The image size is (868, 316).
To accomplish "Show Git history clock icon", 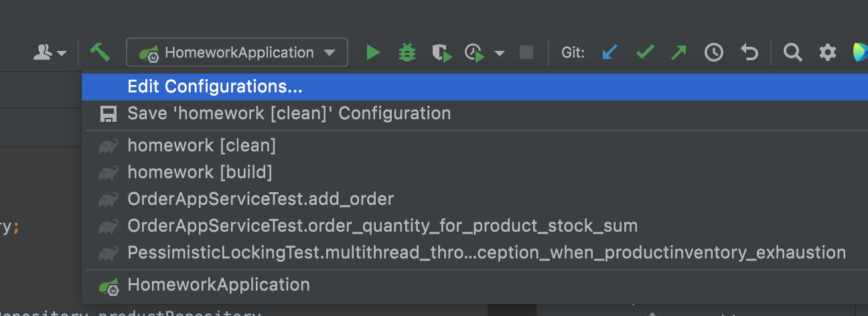I will pyautogui.click(x=714, y=52).
